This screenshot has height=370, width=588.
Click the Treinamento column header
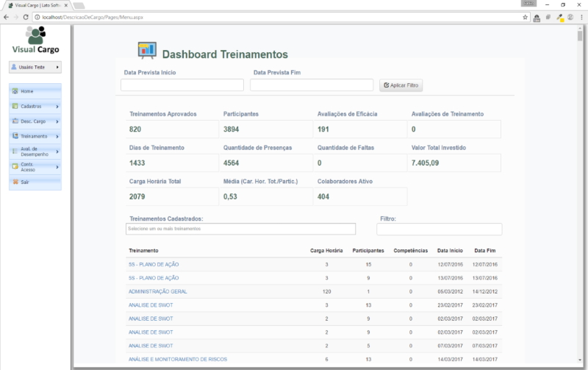point(143,250)
